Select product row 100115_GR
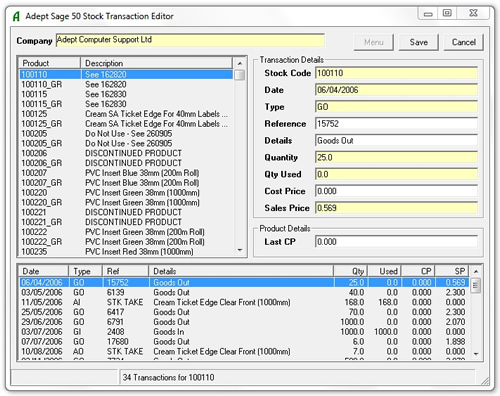 [x=126, y=104]
